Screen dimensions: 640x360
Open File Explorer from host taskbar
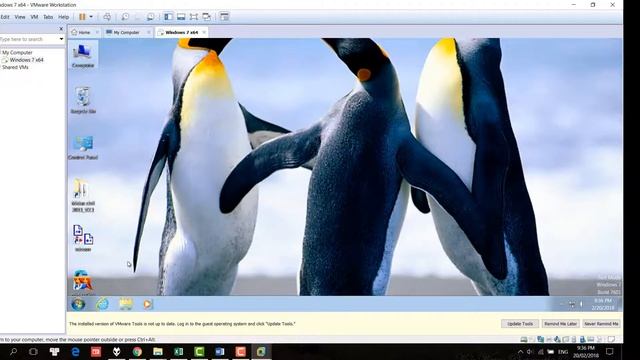[x=158, y=351]
